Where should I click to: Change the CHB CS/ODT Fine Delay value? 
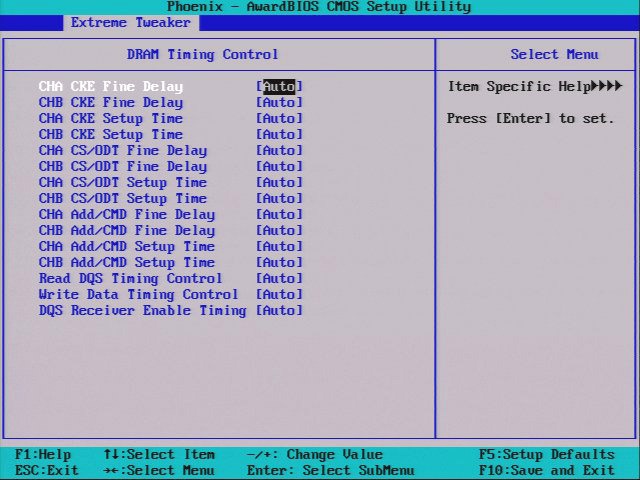[279, 167]
